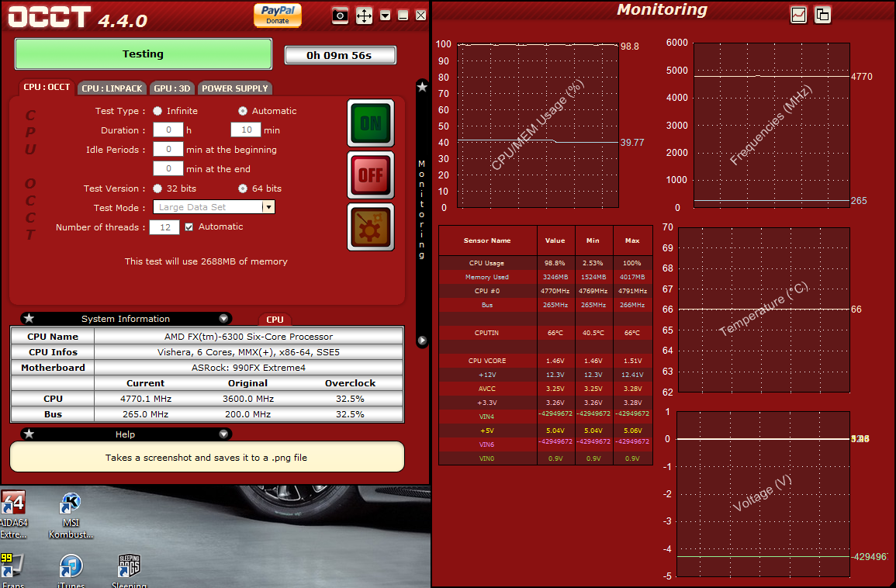Screen dimensions: 896x588
Task: Click the Monitoring window layout icon
Action: (822, 15)
